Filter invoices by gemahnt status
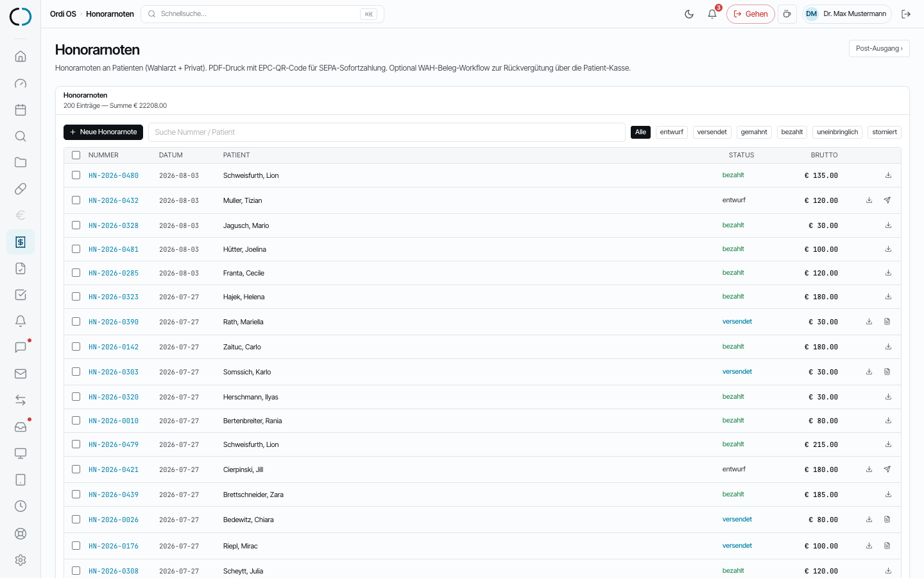Viewport: 924px width, 578px height. click(754, 132)
